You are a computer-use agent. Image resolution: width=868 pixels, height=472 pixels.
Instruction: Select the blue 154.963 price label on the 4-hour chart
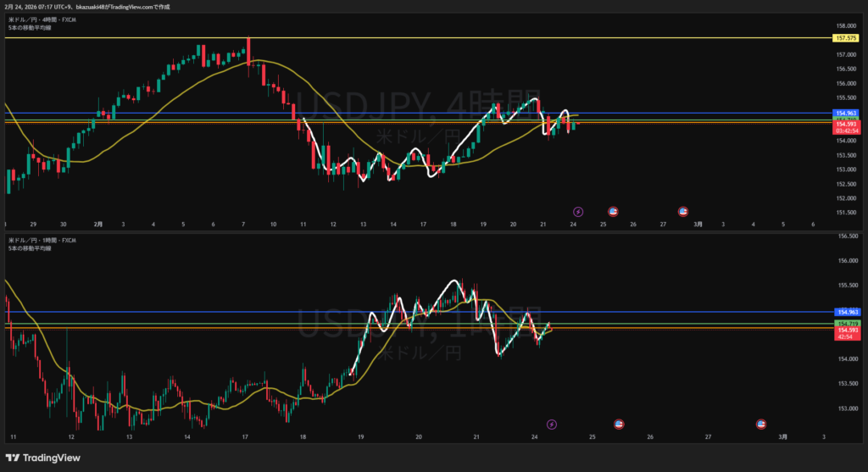846,113
